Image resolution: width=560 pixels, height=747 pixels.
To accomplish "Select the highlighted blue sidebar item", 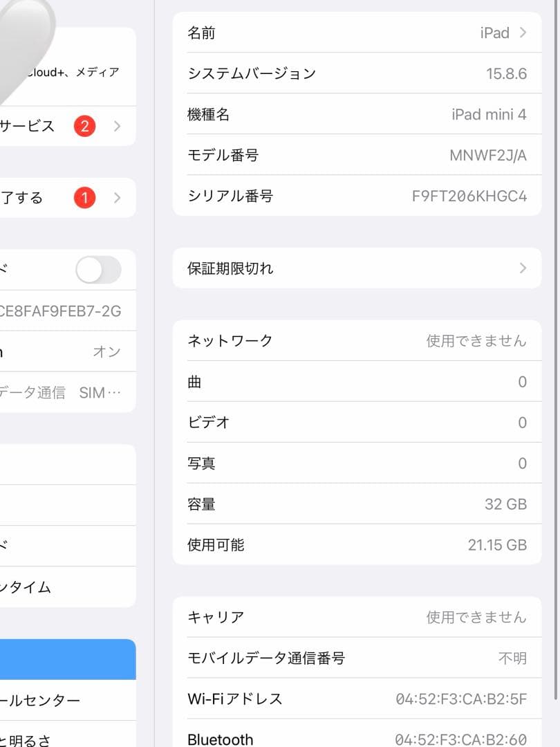I will pos(68,659).
